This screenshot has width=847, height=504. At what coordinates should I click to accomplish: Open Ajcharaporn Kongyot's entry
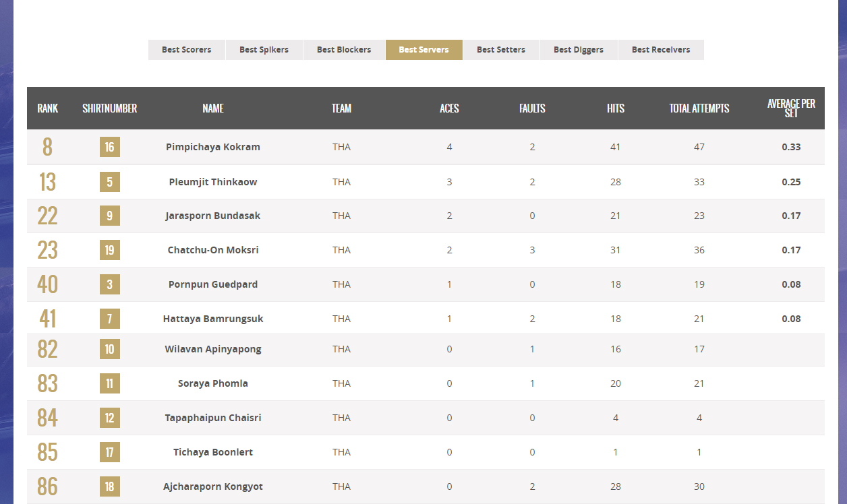tap(213, 486)
